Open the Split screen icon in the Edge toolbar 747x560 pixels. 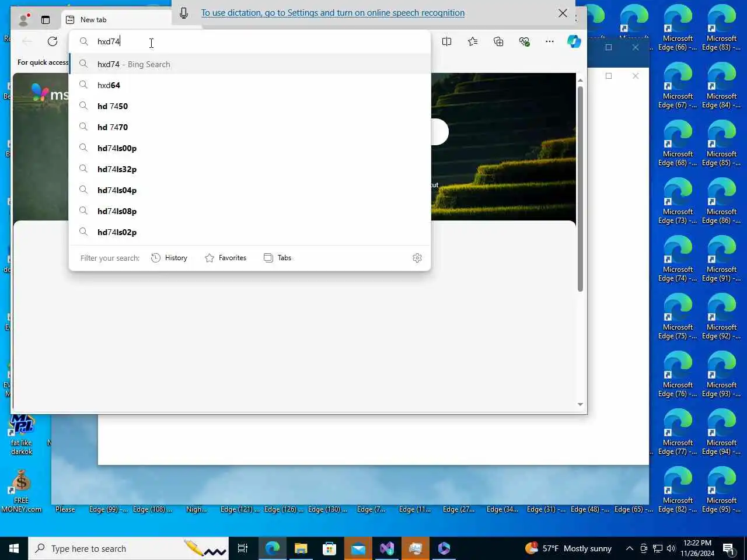pos(447,41)
